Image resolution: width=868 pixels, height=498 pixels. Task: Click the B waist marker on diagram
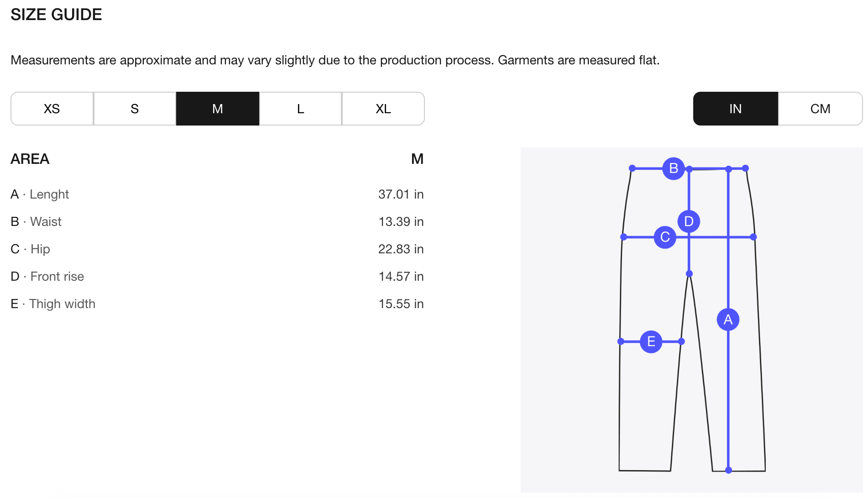[673, 168]
